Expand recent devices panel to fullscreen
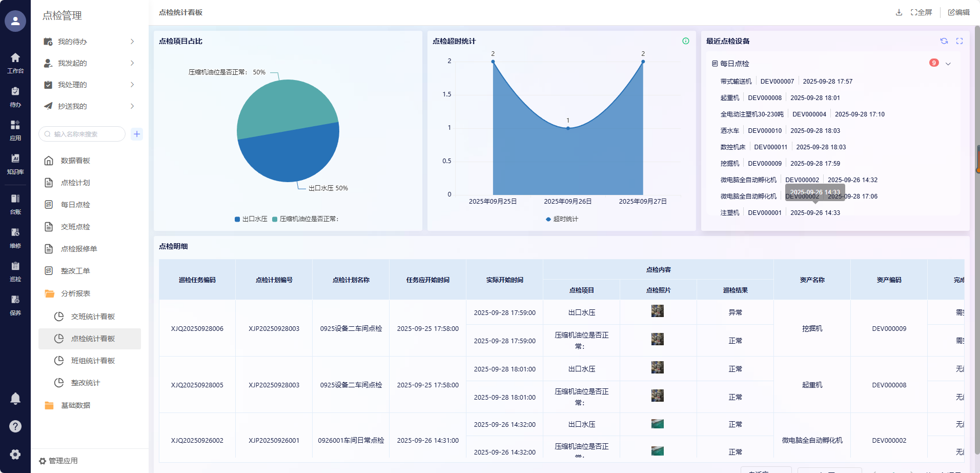Screen dimensions: 980x473 [959, 41]
